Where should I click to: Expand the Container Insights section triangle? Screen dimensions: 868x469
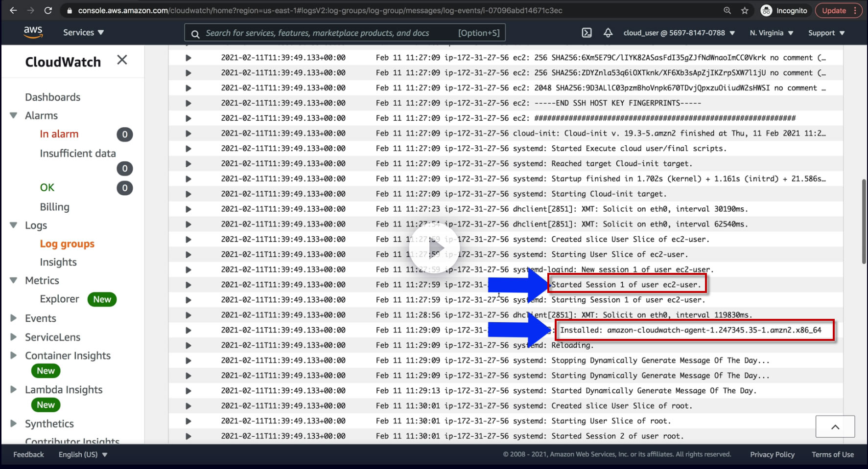click(14, 356)
